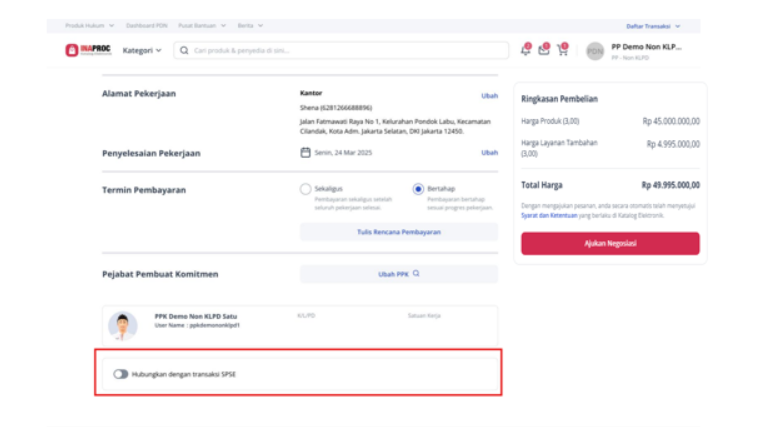Open the Syarat dan Ketentuan link

click(549, 215)
